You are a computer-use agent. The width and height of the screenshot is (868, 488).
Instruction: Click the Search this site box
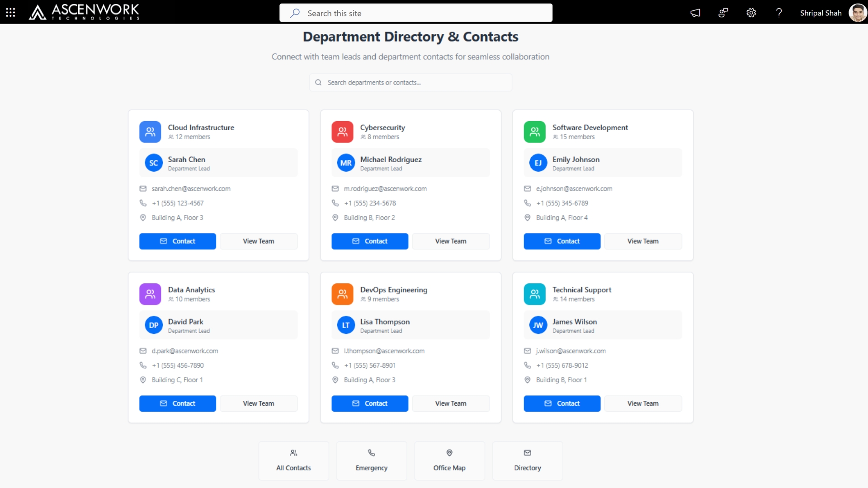[415, 13]
